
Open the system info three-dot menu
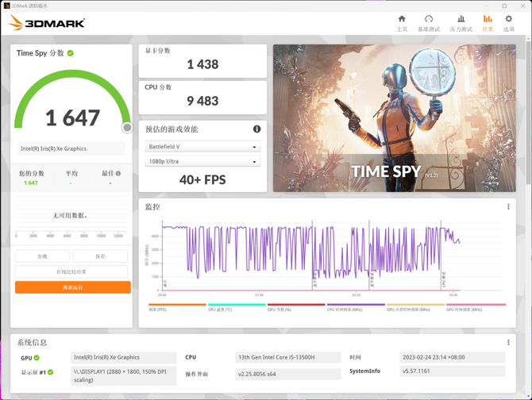pos(508,342)
